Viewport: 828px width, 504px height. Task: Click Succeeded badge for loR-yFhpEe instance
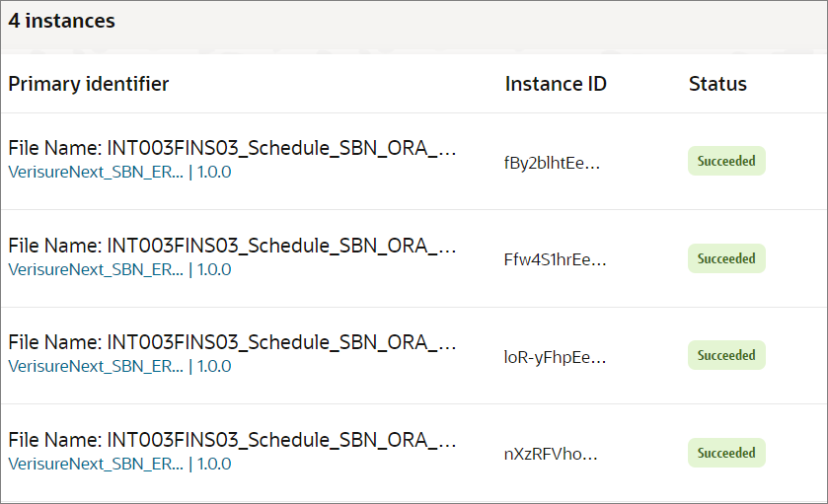(726, 355)
